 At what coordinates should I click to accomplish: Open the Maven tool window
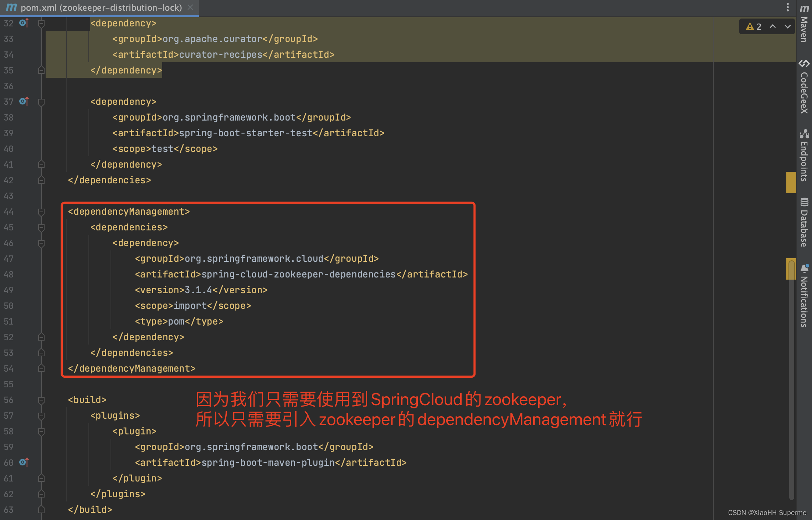(804, 24)
